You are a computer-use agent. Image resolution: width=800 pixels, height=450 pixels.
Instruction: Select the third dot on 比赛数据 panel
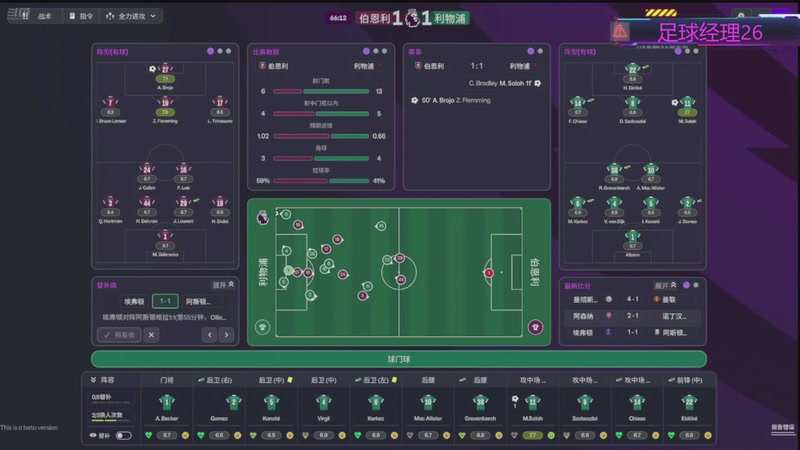click(x=385, y=51)
